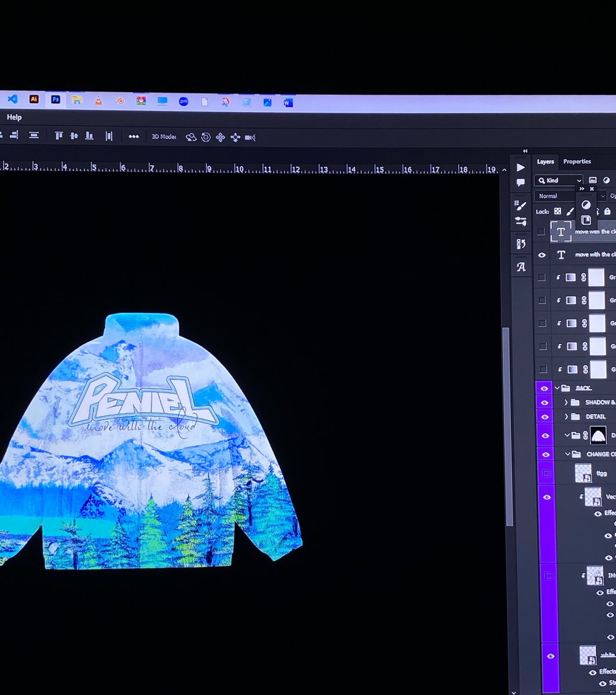
Task: Show the first gradient fill layer
Action: 542,277
